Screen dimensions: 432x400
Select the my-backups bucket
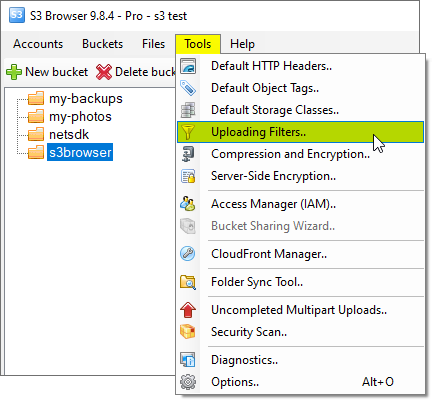tap(86, 99)
